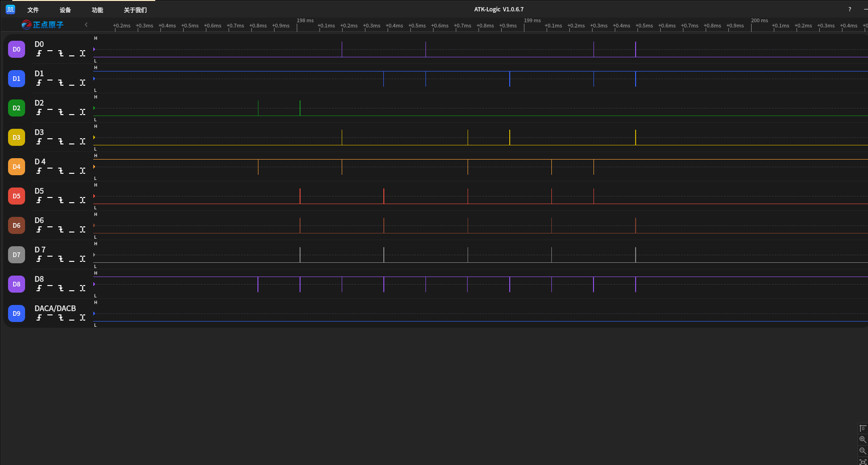This screenshot has height=465, width=868.
Task: Set falling-edge trigger on channel D7
Action: [61, 259]
